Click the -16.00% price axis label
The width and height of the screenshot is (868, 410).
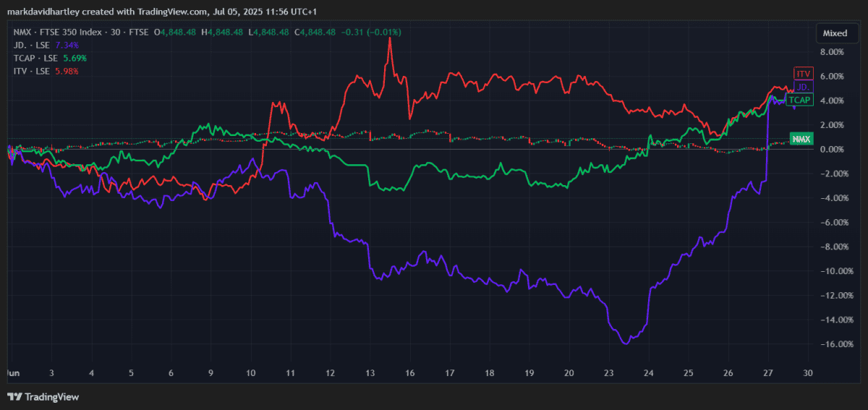829,344
